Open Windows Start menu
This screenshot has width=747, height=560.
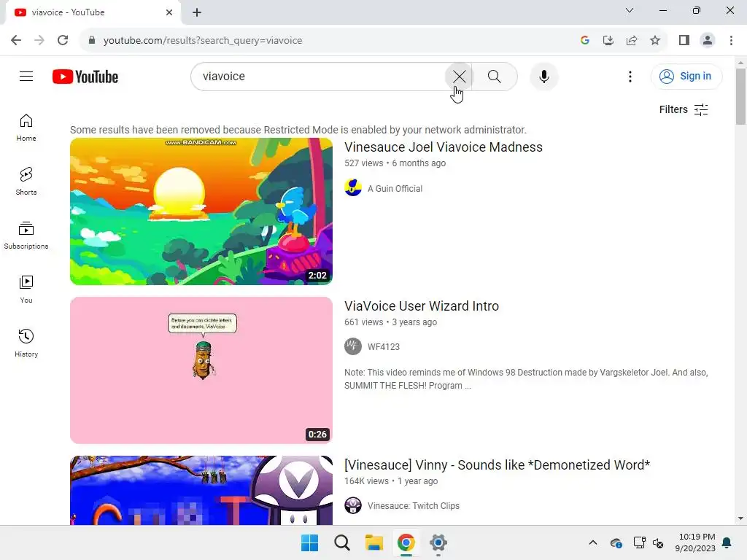click(309, 542)
